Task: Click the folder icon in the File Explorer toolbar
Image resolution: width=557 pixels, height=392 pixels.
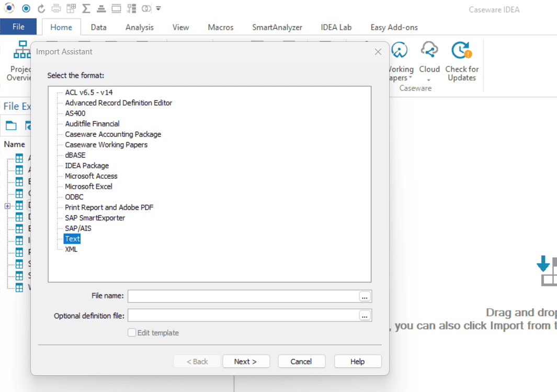Action: coord(11,125)
